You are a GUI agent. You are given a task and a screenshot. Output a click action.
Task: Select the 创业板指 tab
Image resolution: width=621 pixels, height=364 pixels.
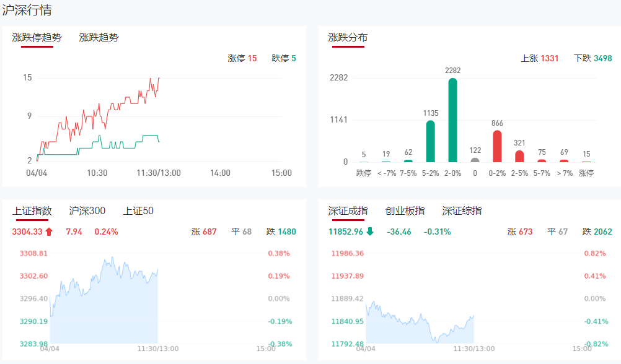pyautogui.click(x=405, y=211)
